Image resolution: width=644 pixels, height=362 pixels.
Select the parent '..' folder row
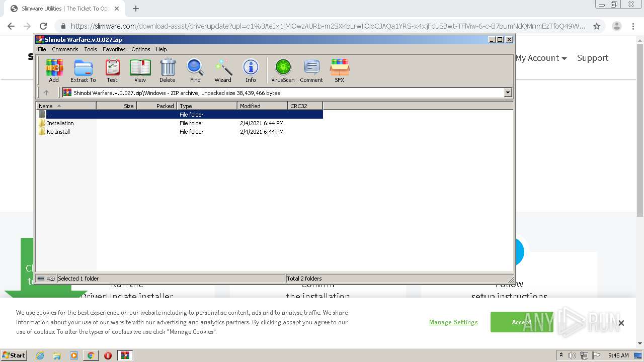pos(179,115)
